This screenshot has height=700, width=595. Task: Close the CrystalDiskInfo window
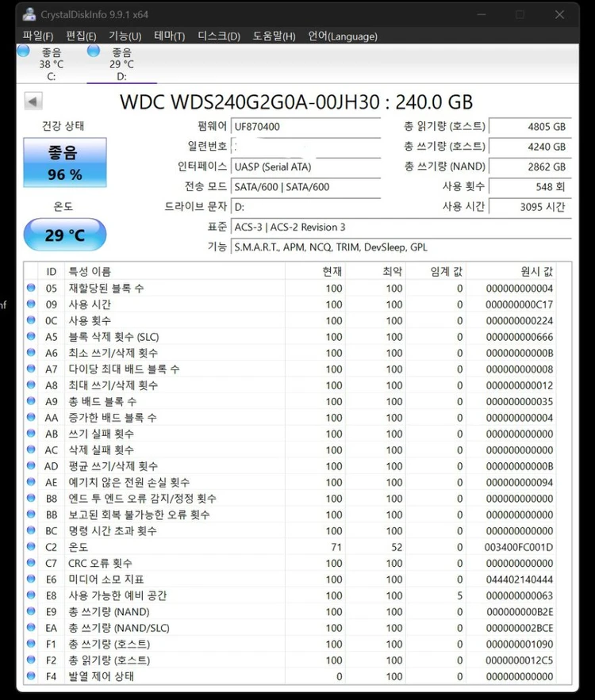(x=559, y=14)
